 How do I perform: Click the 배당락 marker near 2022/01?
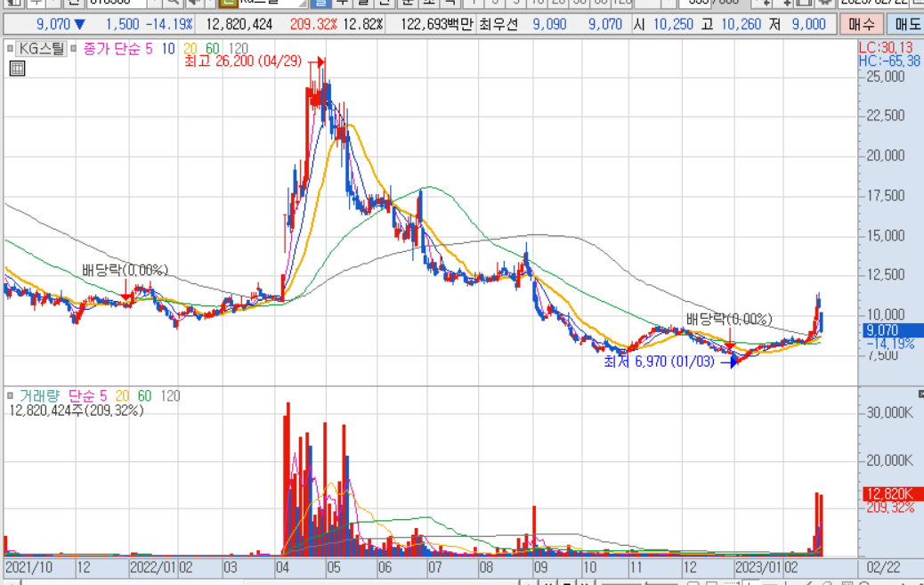pyautogui.click(x=125, y=270)
